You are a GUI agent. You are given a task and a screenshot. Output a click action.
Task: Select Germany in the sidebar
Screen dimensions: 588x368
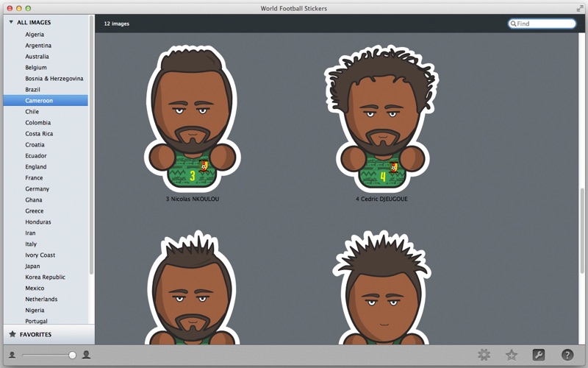[x=37, y=189]
